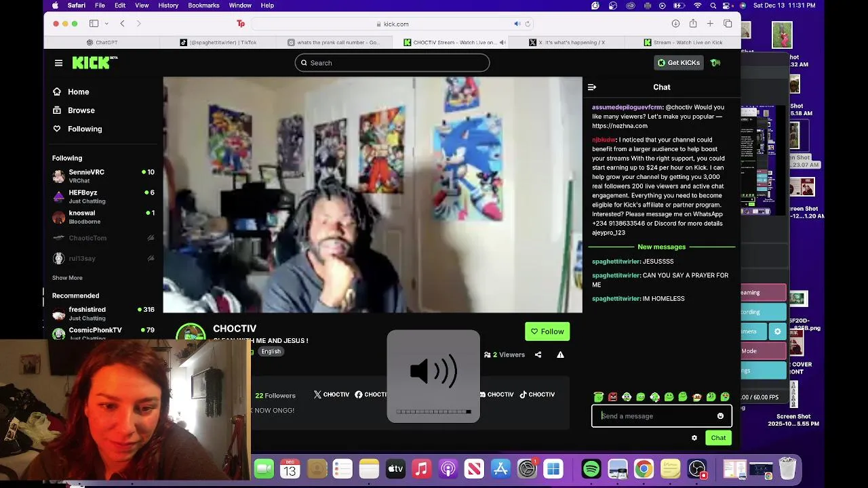Open the Bookmarks menu

tap(203, 5)
